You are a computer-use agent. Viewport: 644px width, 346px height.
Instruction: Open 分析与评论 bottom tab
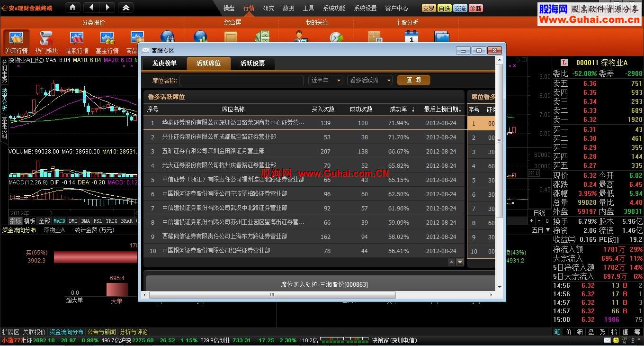[134, 332]
